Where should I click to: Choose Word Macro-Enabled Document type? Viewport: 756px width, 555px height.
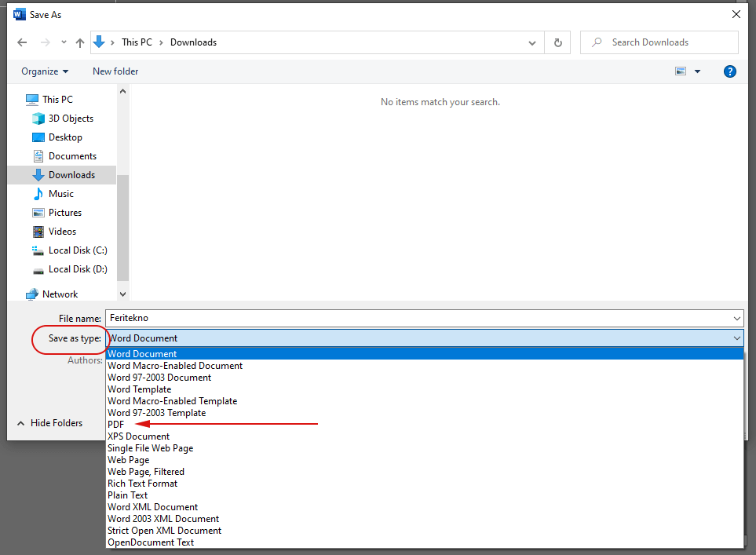tap(425, 366)
